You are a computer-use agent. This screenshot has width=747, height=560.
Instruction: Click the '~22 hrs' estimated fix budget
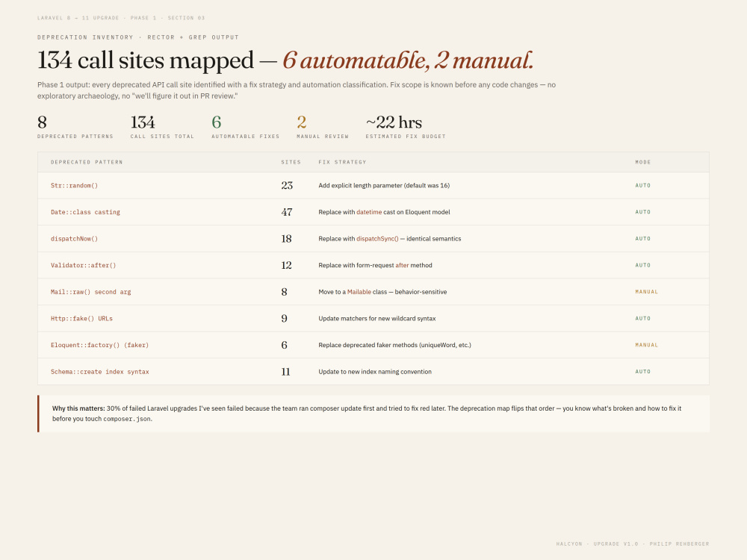(x=406, y=127)
